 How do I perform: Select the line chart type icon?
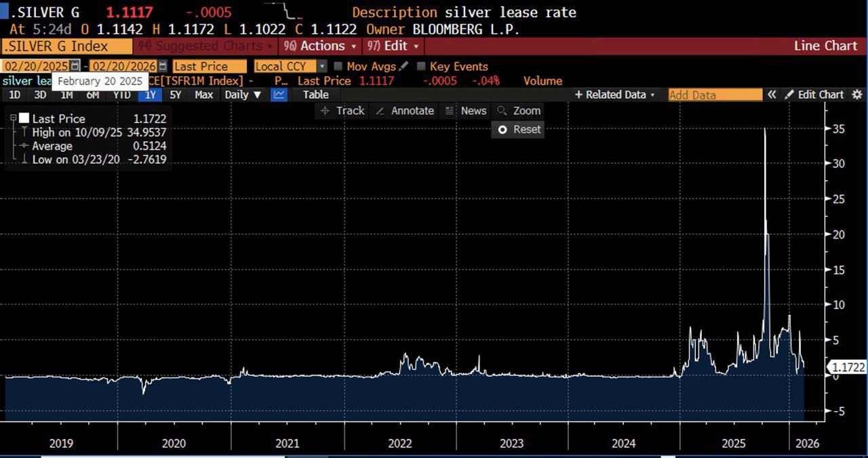point(279,95)
